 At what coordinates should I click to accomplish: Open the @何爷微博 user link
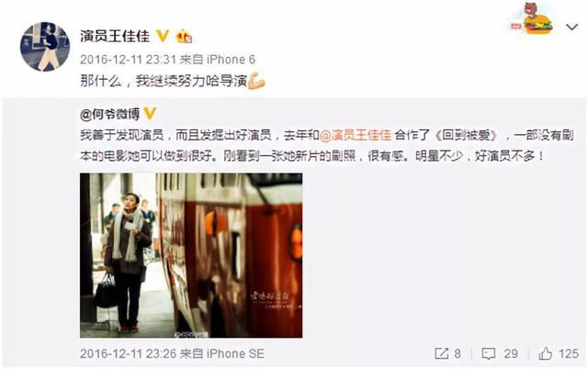pyautogui.click(x=109, y=114)
